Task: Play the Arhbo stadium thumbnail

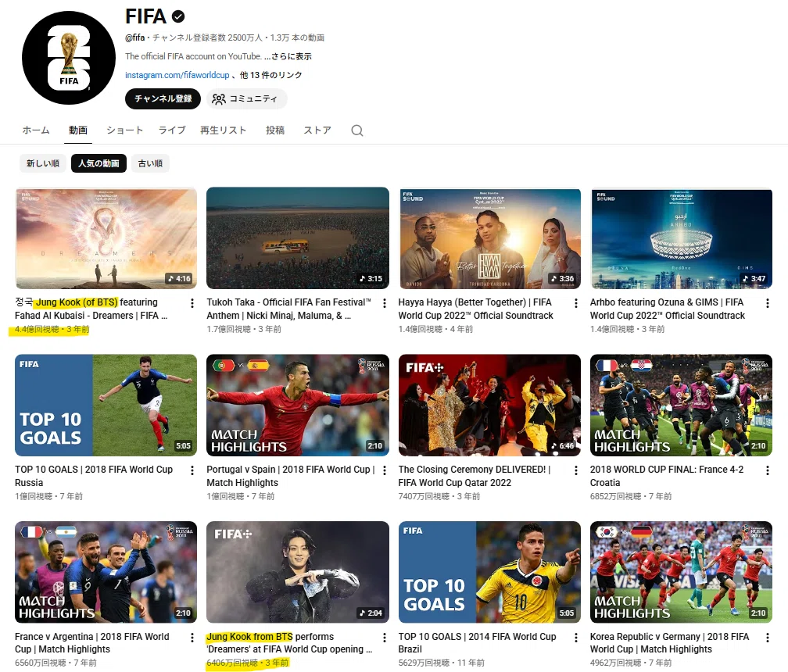Action: click(x=681, y=238)
